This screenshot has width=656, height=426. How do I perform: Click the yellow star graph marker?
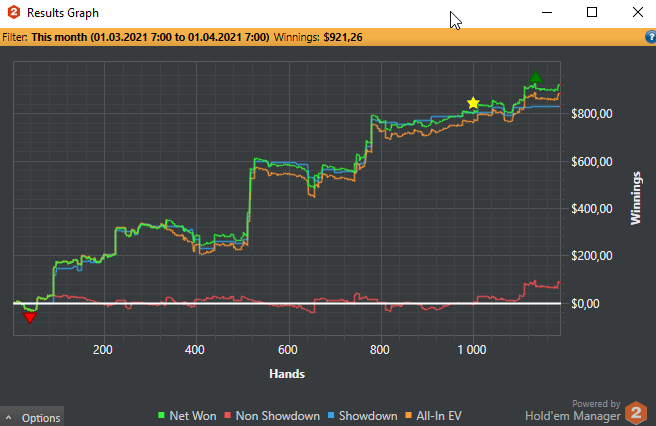point(473,103)
